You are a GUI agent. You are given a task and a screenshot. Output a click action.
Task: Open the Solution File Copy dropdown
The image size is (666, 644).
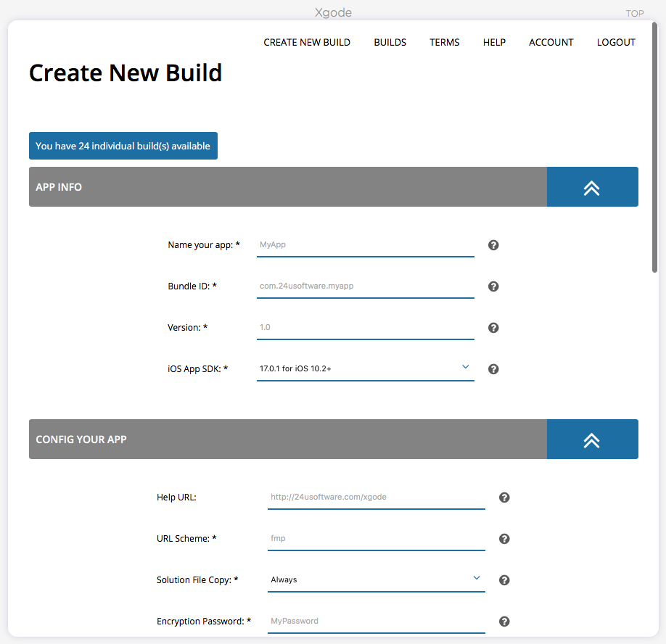coord(377,579)
